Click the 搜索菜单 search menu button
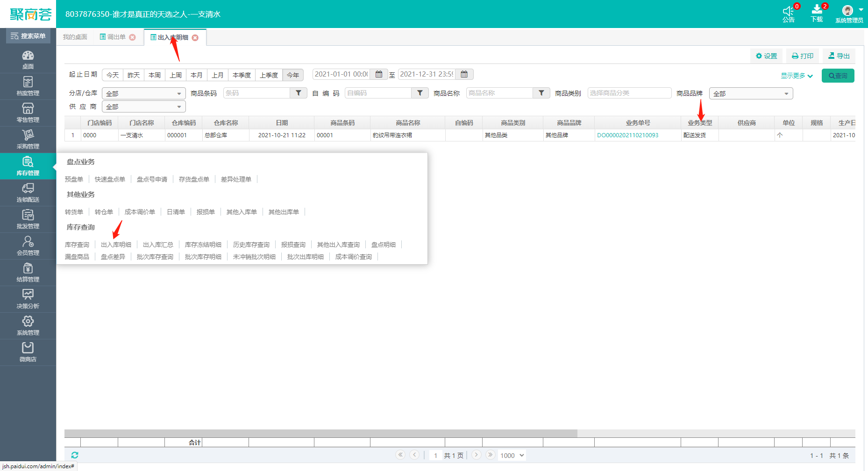868x471 pixels. click(x=28, y=36)
